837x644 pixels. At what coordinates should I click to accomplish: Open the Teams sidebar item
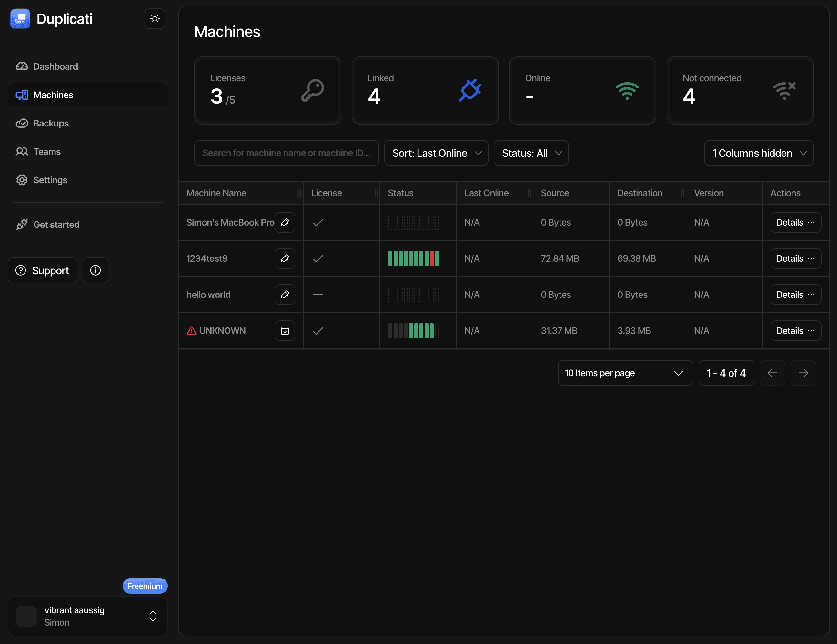[x=47, y=152]
